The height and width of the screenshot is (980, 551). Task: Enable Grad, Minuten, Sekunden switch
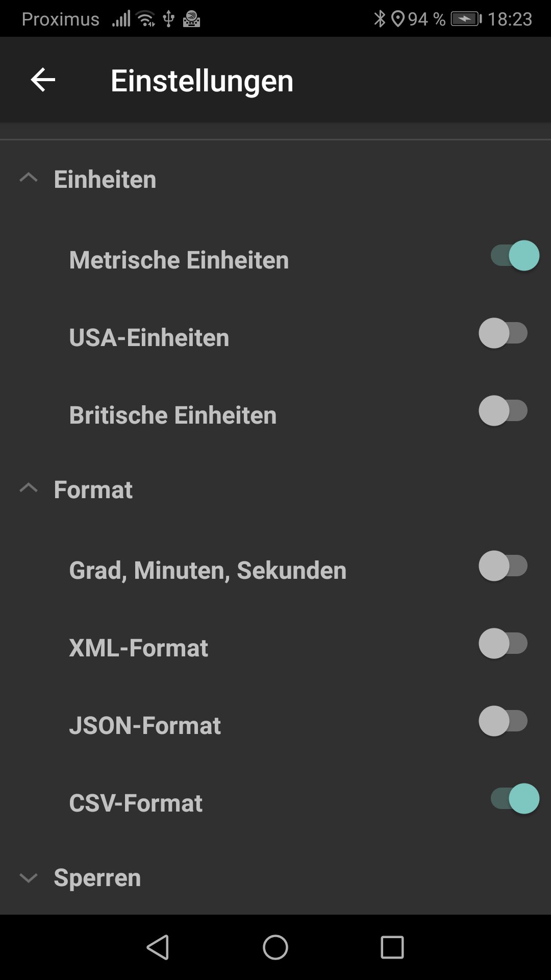pyautogui.click(x=503, y=566)
